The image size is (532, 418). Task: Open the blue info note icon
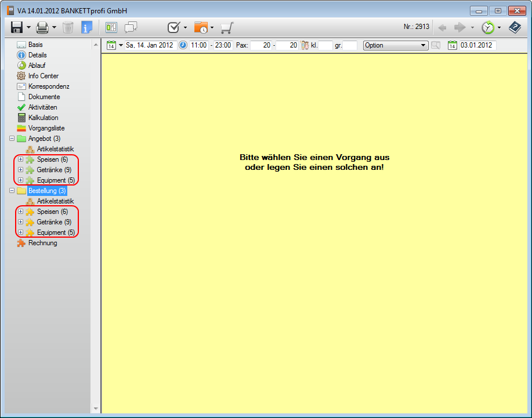[86, 27]
